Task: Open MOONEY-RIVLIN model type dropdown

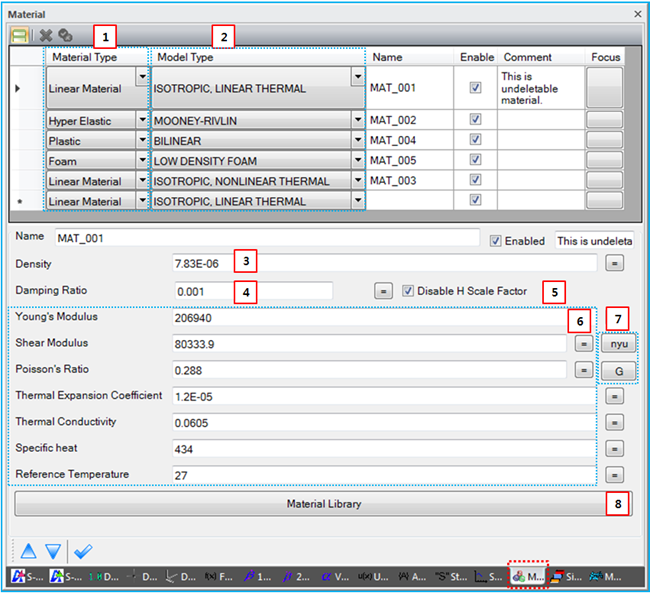Action: (358, 120)
